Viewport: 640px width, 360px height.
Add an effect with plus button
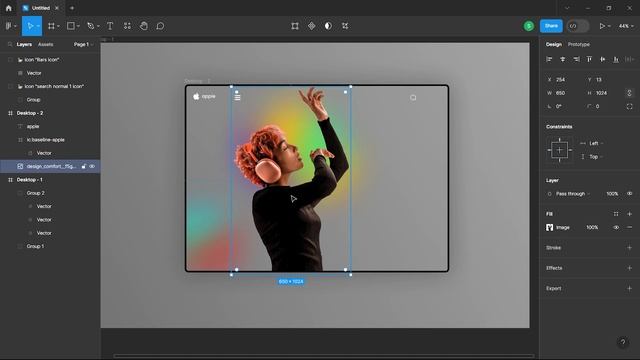click(629, 268)
